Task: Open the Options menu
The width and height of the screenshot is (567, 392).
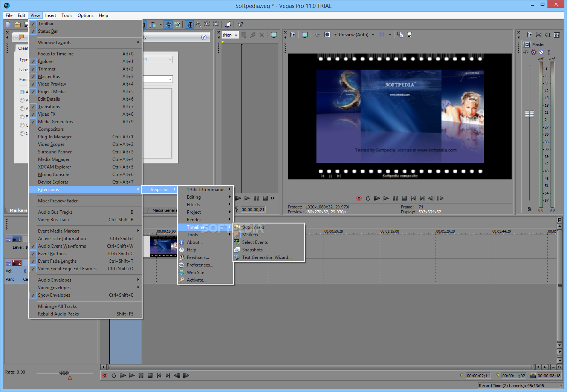Action: [x=86, y=15]
